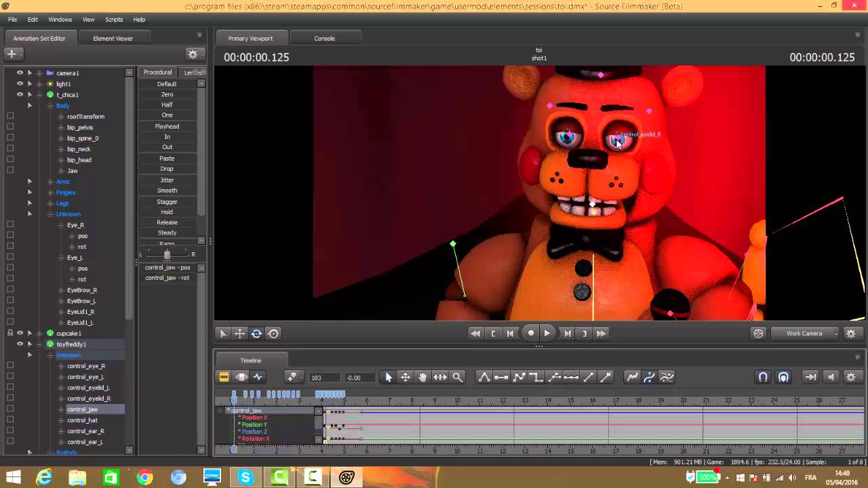This screenshot has height=488, width=868.
Task: Open the Skype taskbar icon
Action: (x=245, y=478)
